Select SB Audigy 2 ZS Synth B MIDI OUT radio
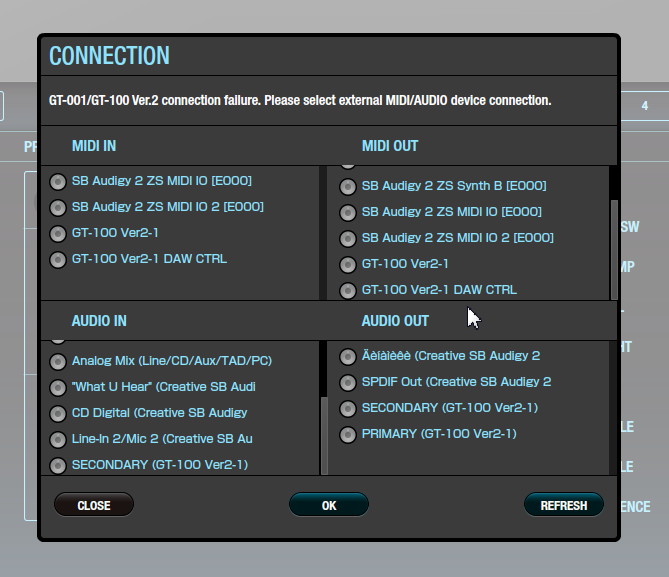Screen dimensions: 669x577 pos(348,187)
